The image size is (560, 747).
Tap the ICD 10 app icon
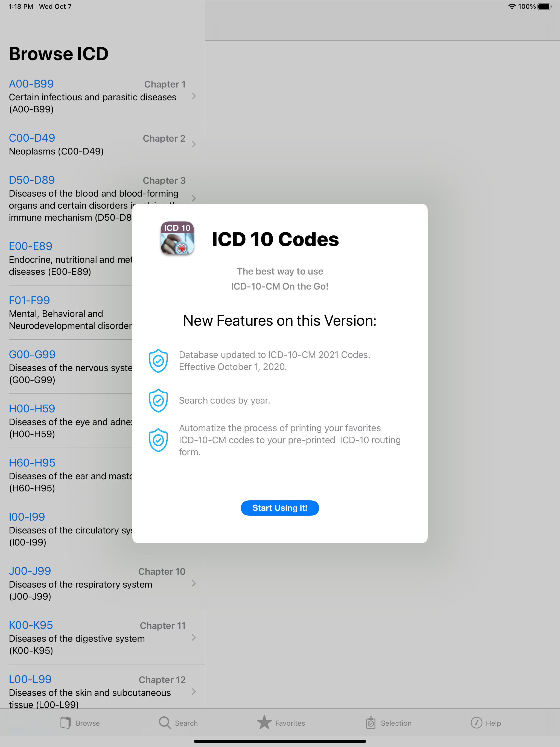tap(177, 238)
